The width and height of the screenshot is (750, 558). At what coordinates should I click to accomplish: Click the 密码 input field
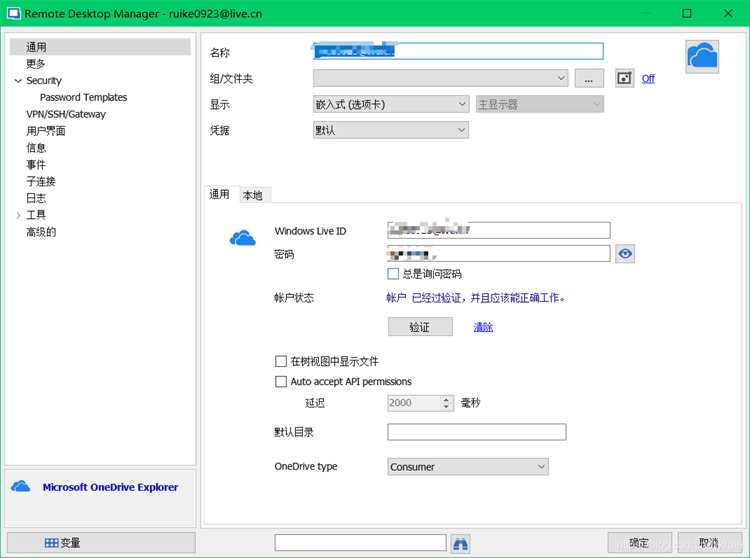tap(499, 253)
